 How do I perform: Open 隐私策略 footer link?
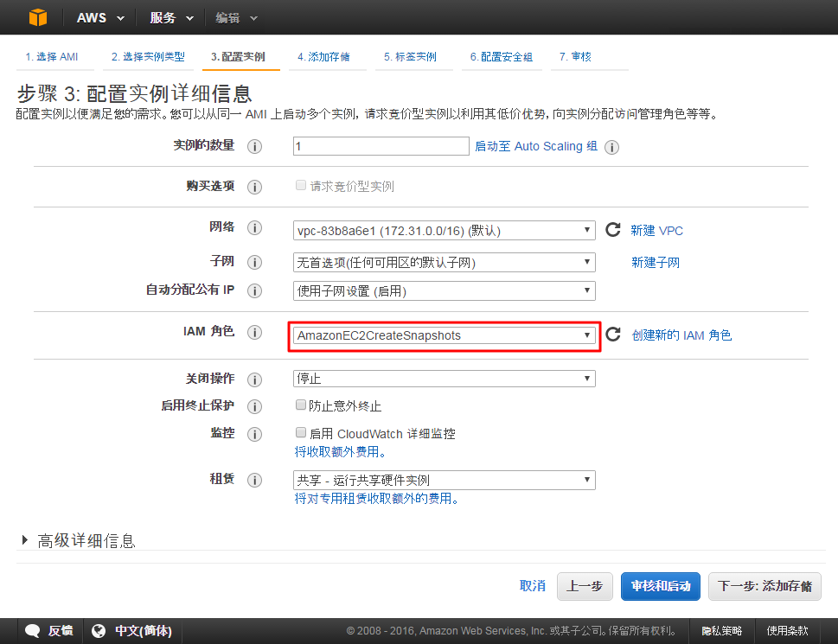pyautogui.click(x=721, y=631)
